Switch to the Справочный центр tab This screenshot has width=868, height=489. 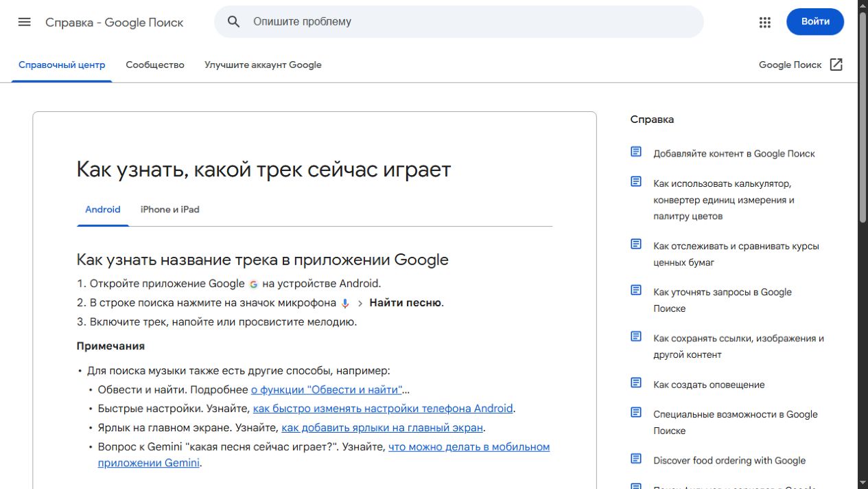point(62,65)
